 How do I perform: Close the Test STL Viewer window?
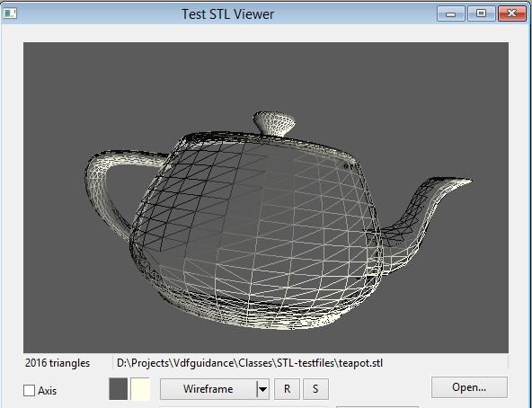pyautogui.click(x=511, y=13)
